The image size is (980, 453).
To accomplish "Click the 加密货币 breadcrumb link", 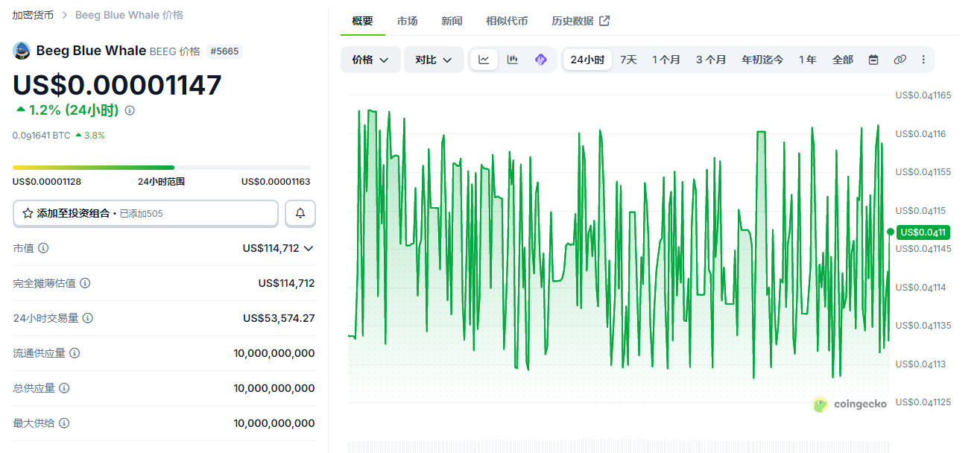I will point(33,15).
